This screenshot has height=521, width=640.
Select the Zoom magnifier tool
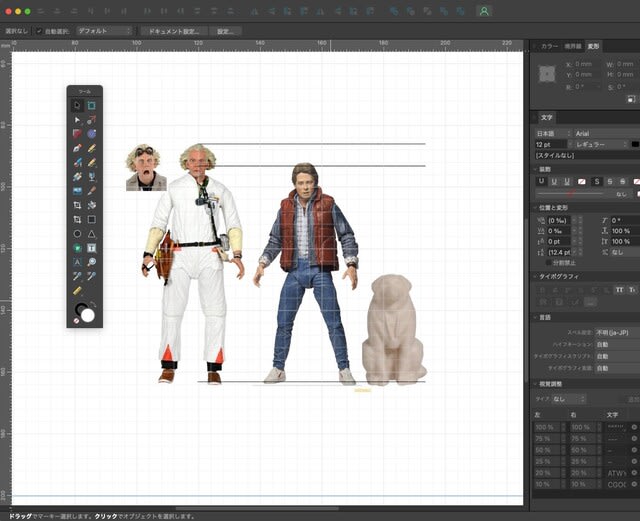pyautogui.click(x=91, y=262)
